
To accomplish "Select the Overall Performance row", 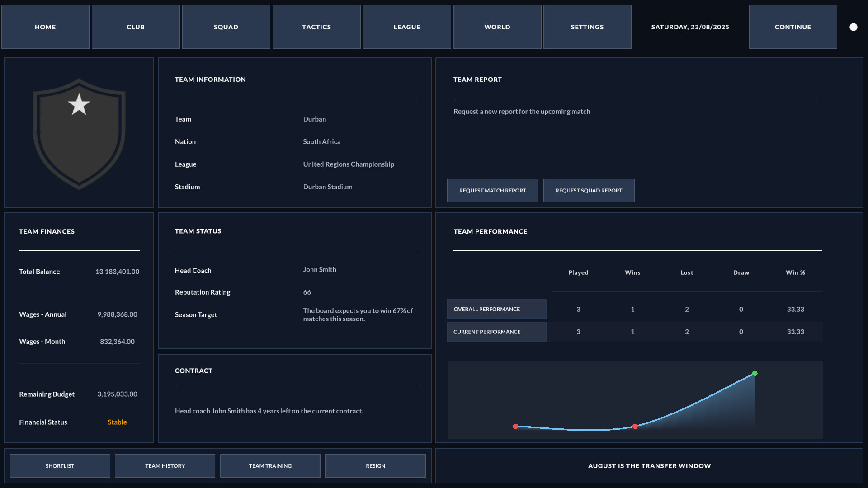I will (635, 309).
